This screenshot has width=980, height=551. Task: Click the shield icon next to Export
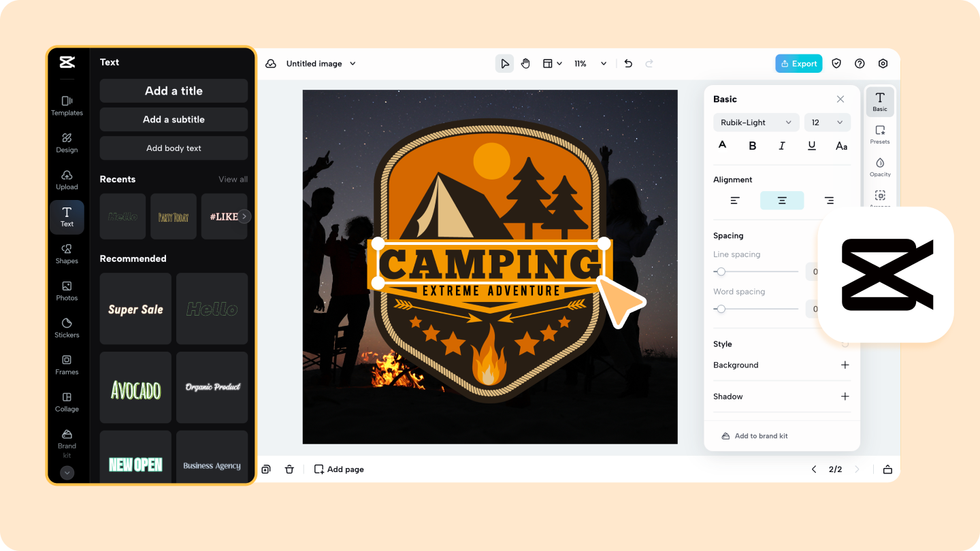click(x=836, y=63)
